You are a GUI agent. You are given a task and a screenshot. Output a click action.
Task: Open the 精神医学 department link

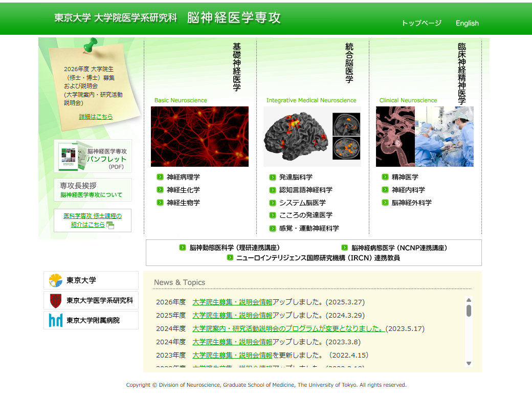click(405, 177)
